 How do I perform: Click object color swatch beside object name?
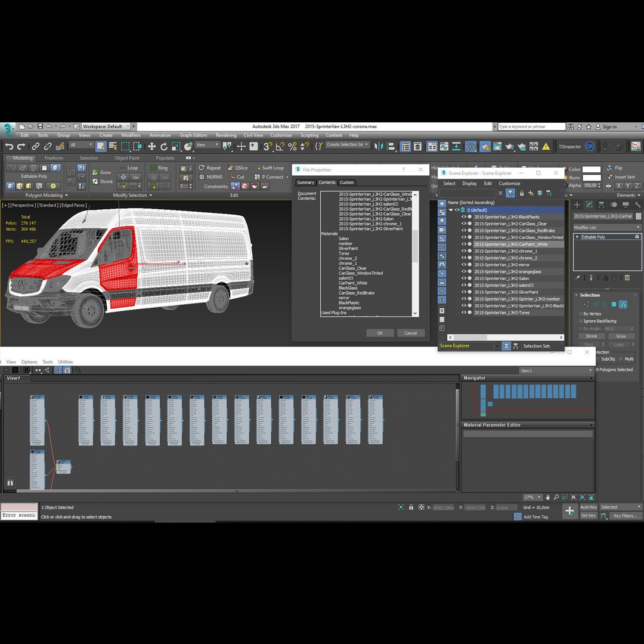coord(638,216)
